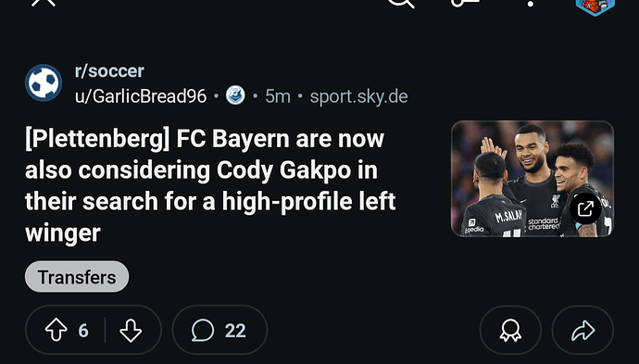Downvote the Bayern transfer post
The image size is (639, 364).
131,330
